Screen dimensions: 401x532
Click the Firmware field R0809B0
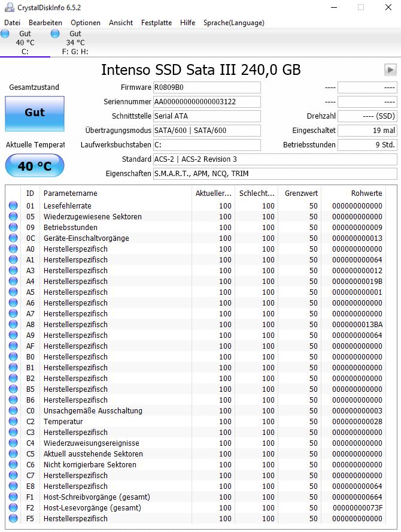coord(206,87)
